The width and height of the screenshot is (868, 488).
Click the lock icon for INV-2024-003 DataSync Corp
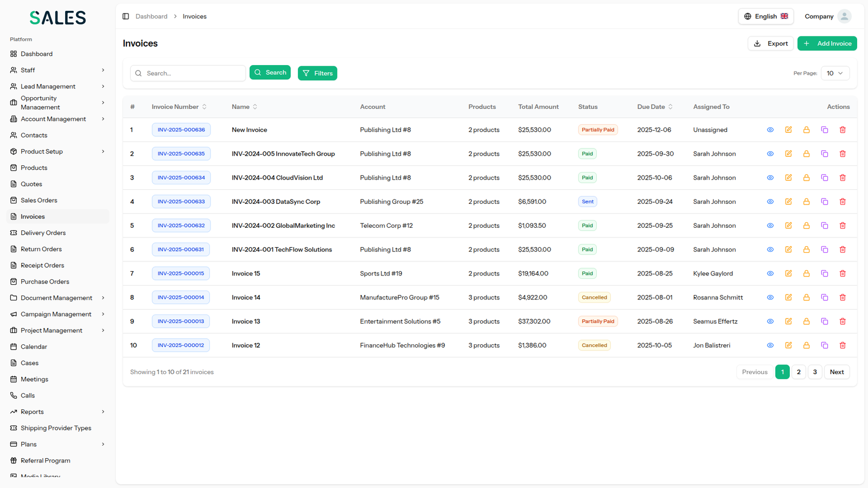(806, 202)
